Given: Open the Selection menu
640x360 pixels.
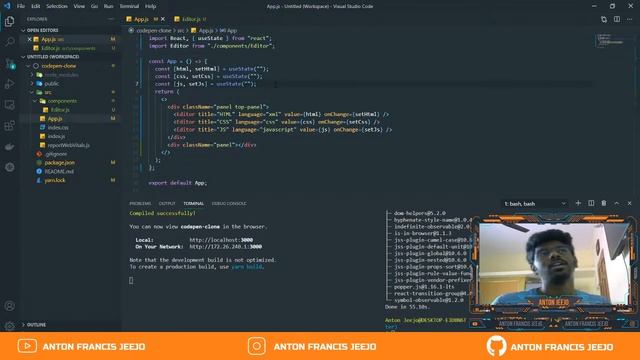Looking at the screenshot, I should (57, 6).
